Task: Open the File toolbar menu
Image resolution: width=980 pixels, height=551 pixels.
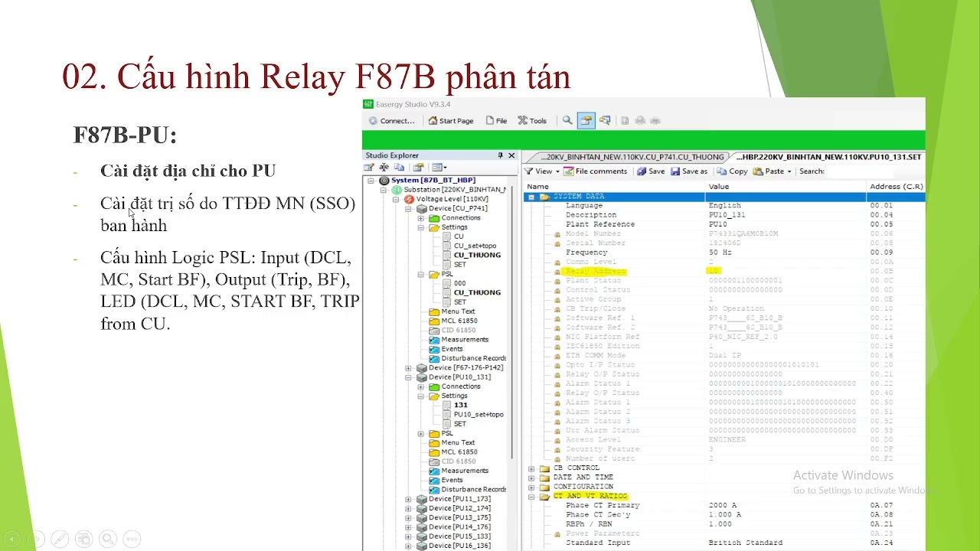Action: pyautogui.click(x=495, y=121)
